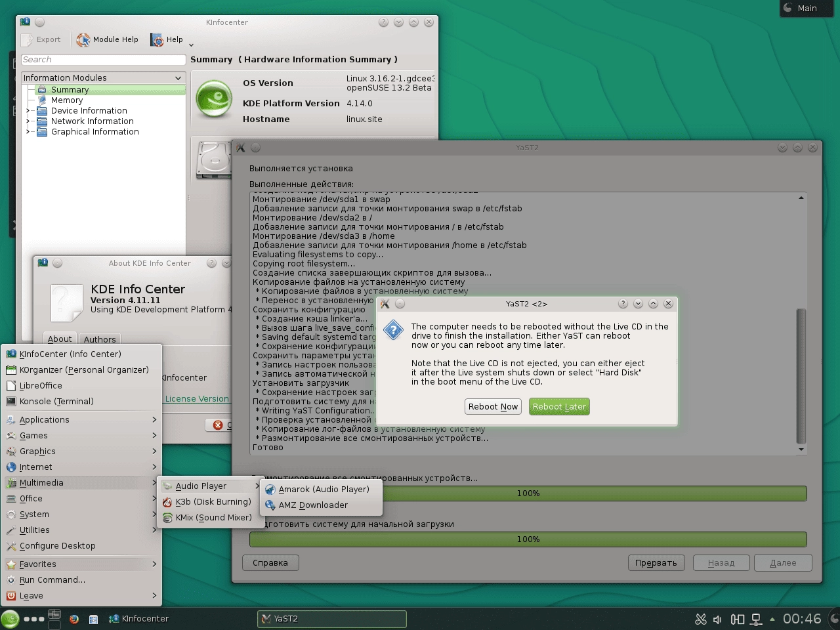Screen dimensions: 840x630
Task: Open Module Help in KInfocenter
Action: tap(107, 40)
